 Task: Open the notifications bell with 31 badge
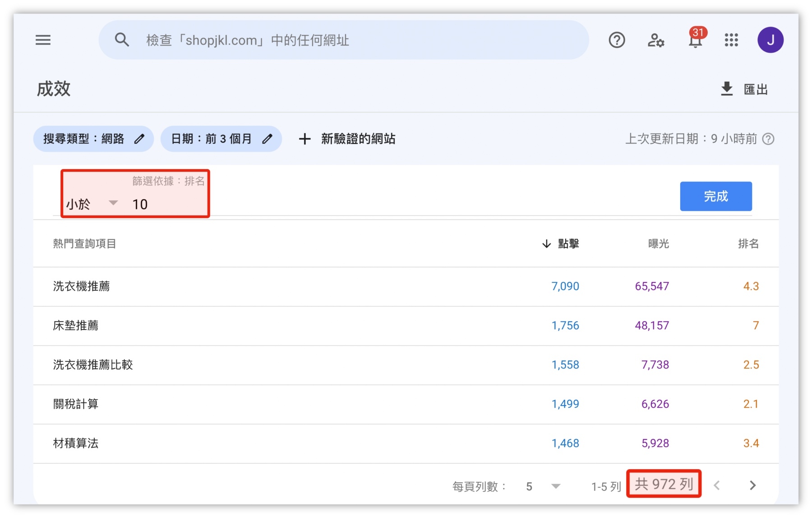coord(695,40)
